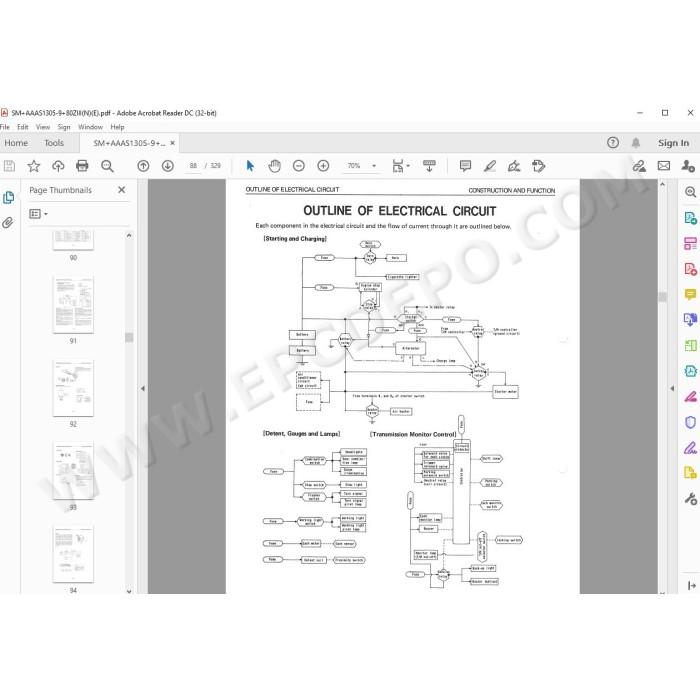Print the document with printer icon

[82, 166]
